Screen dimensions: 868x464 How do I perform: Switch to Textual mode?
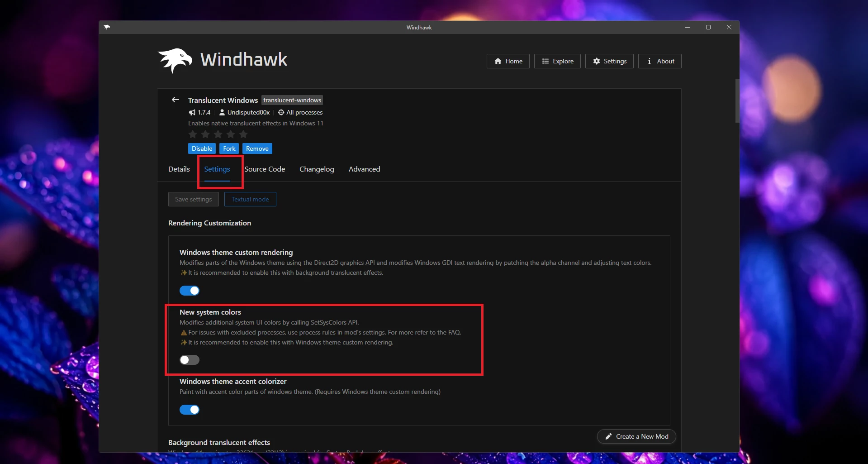point(250,199)
